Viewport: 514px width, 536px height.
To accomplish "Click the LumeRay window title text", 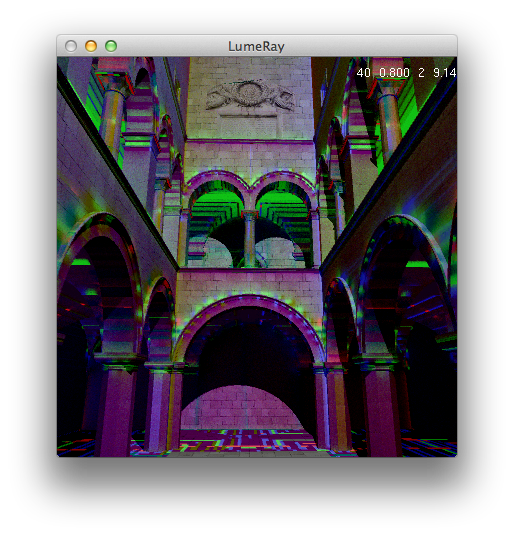I will [256, 46].
